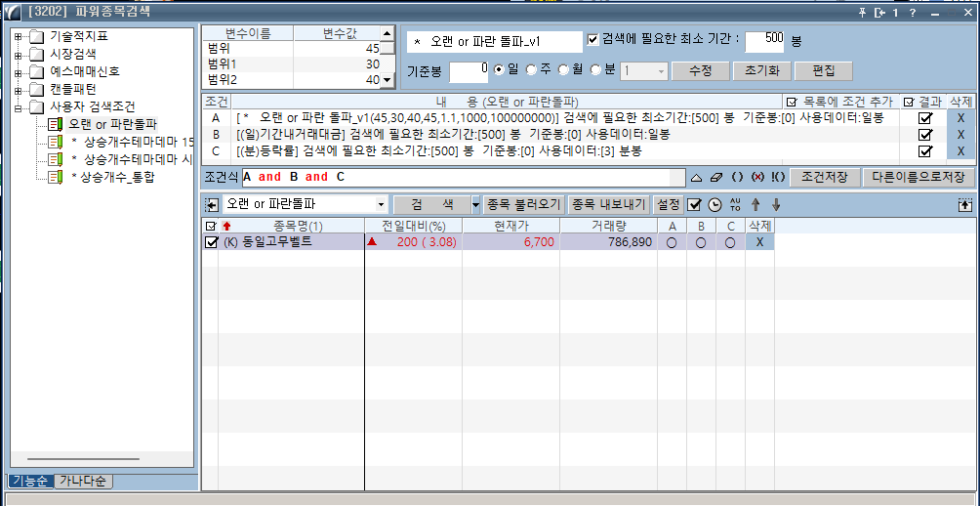Click the empty parentheses () icon

[x=738, y=178]
